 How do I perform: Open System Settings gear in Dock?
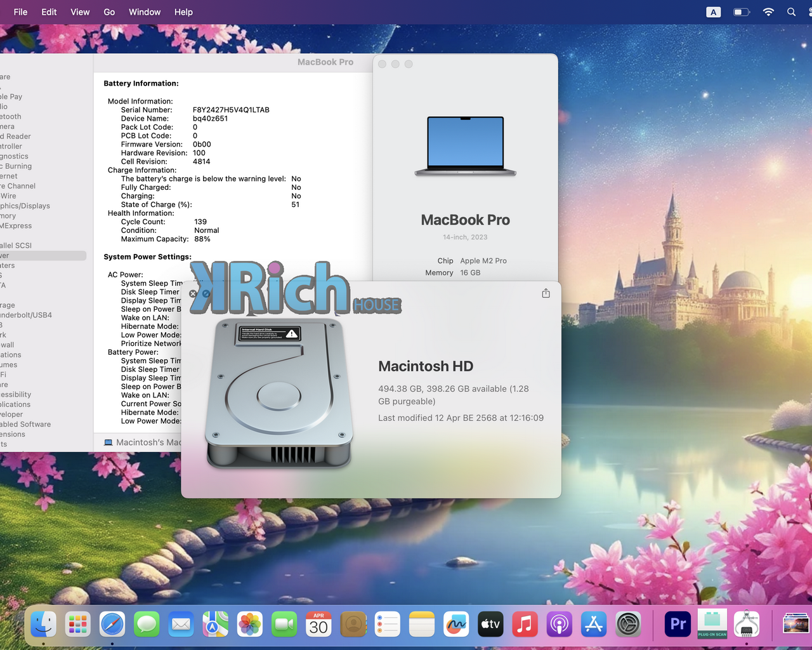coord(628,625)
